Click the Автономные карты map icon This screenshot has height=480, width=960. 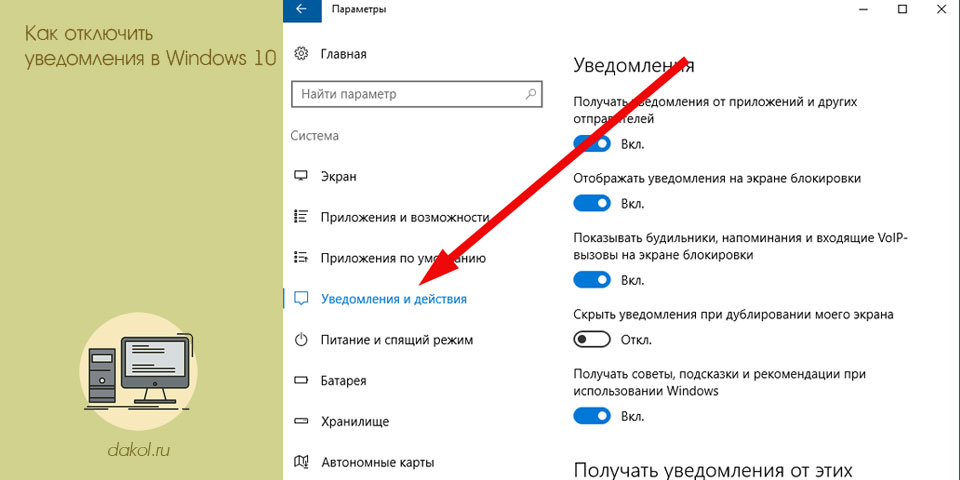[301, 462]
